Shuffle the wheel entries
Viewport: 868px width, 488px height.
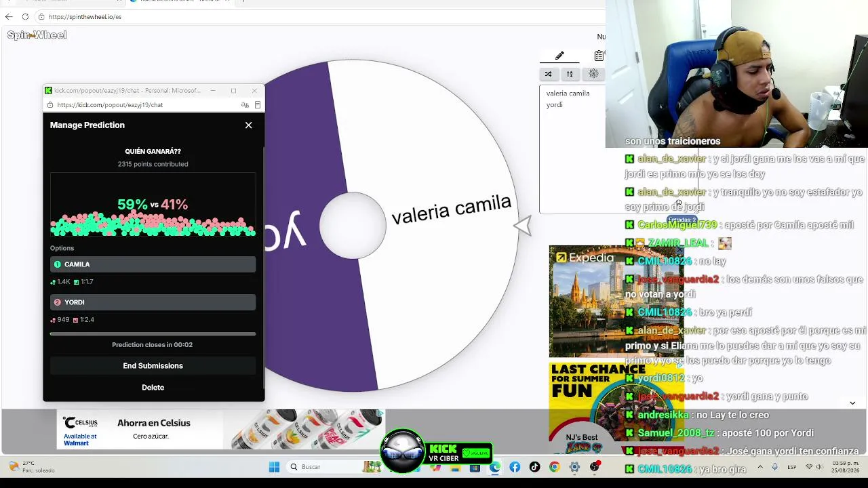point(548,74)
